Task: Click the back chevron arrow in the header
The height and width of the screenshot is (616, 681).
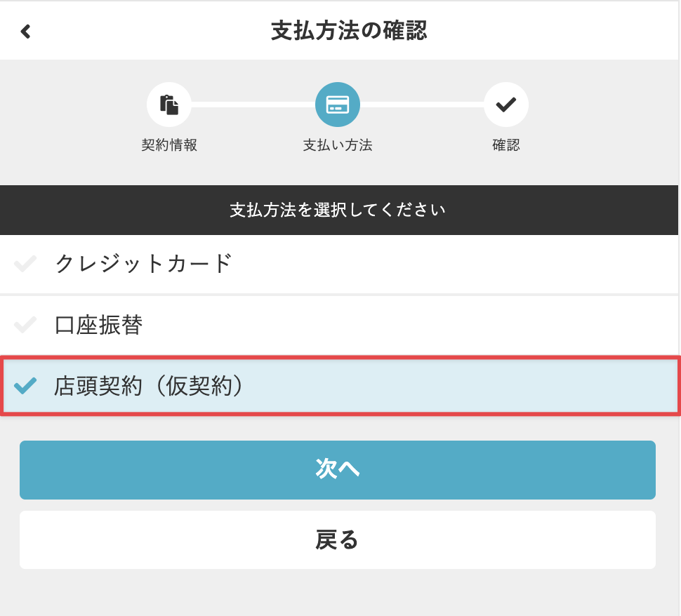Action: (x=26, y=32)
